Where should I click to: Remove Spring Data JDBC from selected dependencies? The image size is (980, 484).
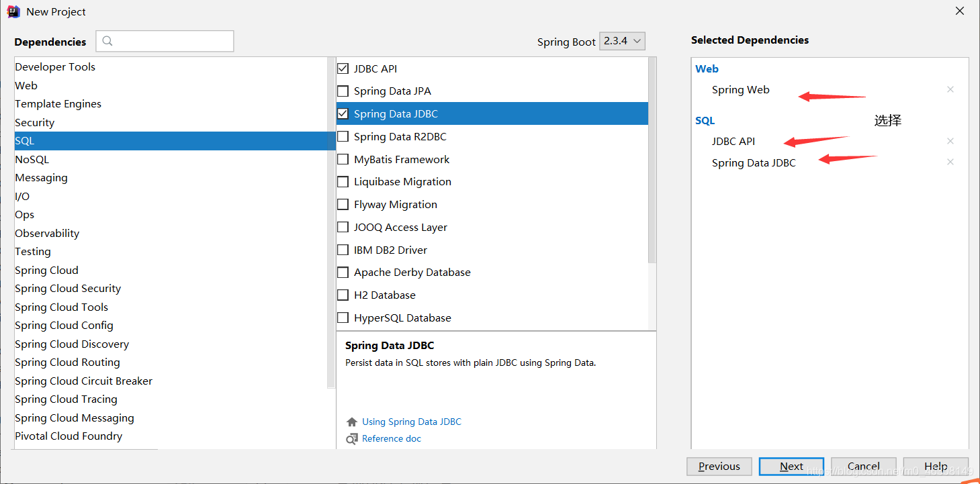tap(950, 162)
